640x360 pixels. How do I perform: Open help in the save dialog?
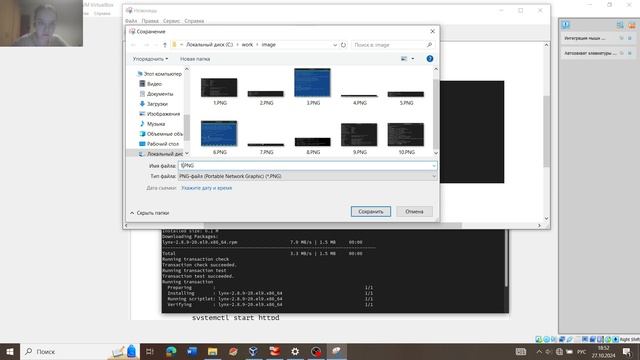pos(430,59)
